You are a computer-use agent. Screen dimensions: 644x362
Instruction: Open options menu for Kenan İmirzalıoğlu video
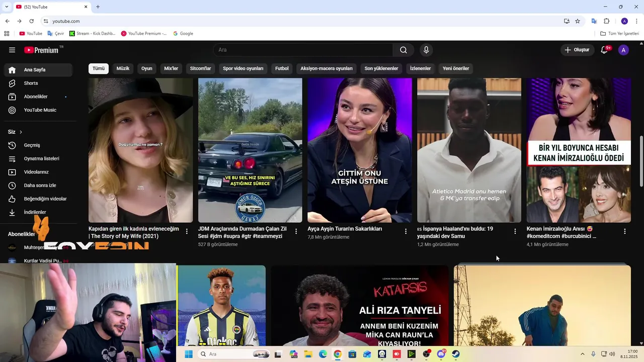click(624, 231)
